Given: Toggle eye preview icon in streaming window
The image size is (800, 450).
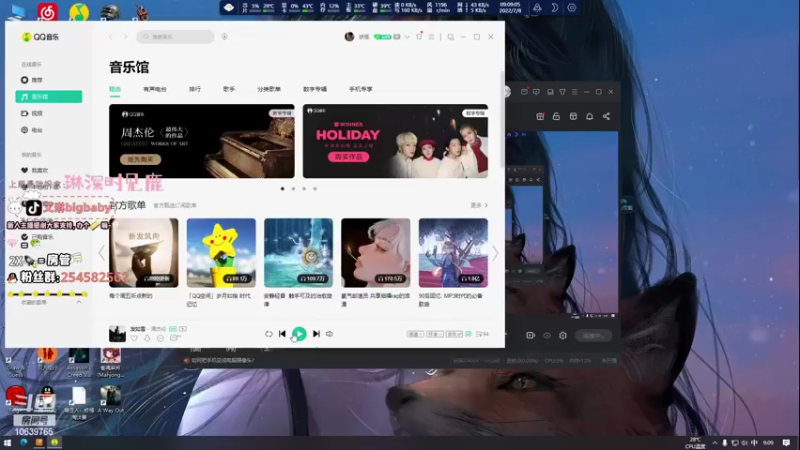Looking at the screenshot, I should pyautogui.click(x=547, y=335).
